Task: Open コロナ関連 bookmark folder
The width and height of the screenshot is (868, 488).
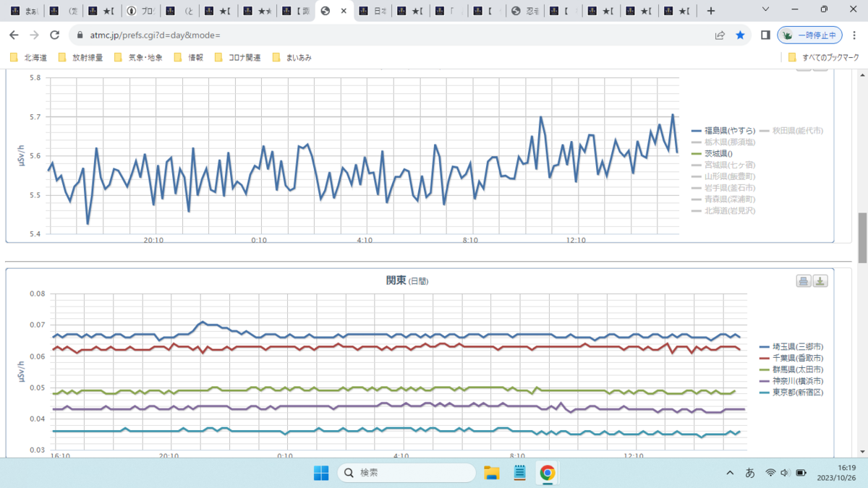Action: coord(237,57)
